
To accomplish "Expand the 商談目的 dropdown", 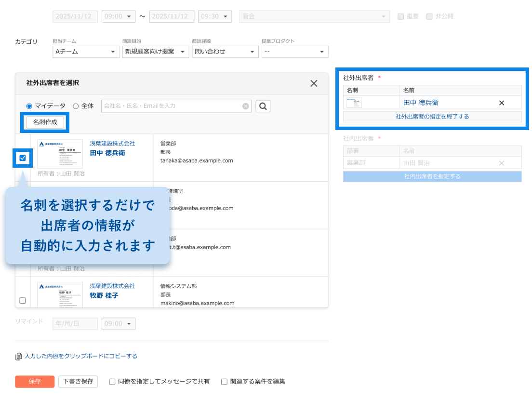I will click(155, 52).
